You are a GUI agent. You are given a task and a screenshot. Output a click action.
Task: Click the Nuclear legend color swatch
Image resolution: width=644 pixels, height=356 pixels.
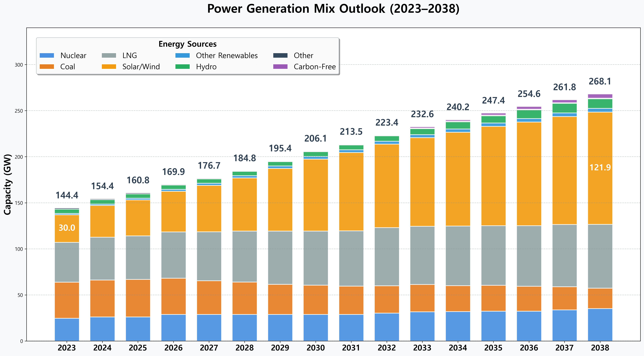point(47,55)
